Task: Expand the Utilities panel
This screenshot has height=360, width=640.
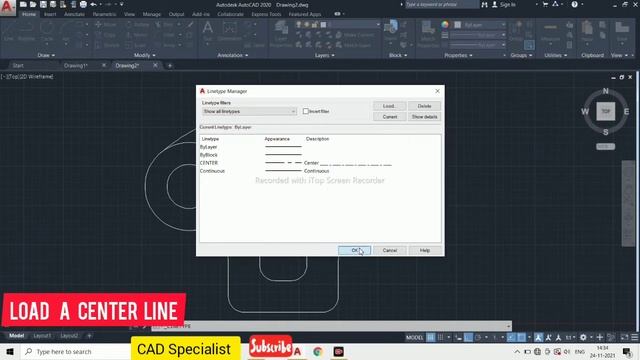Action: pyautogui.click(x=556, y=55)
